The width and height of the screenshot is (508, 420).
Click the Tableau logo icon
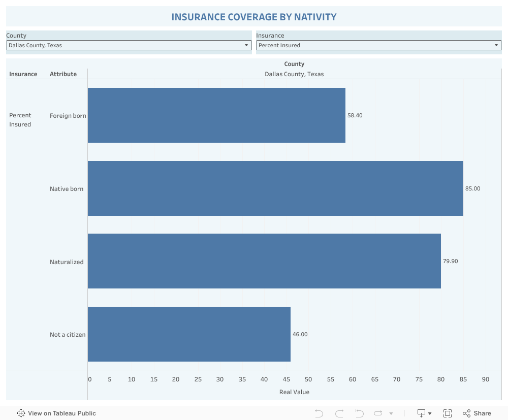[21, 413]
